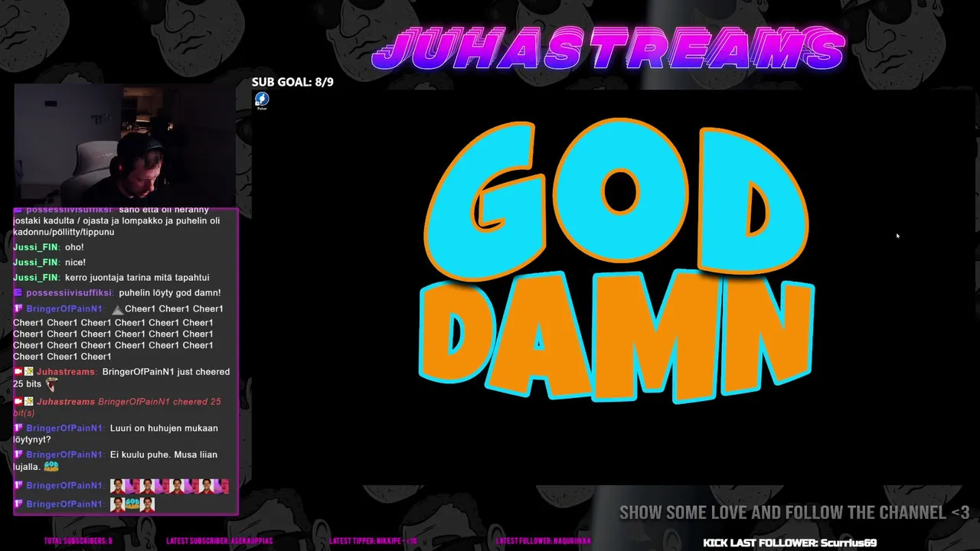Screen dimensions: 980x551
Task: Click possessiivisuffiksi's "puhelin löyty god damn!" message
Action: pos(117,293)
